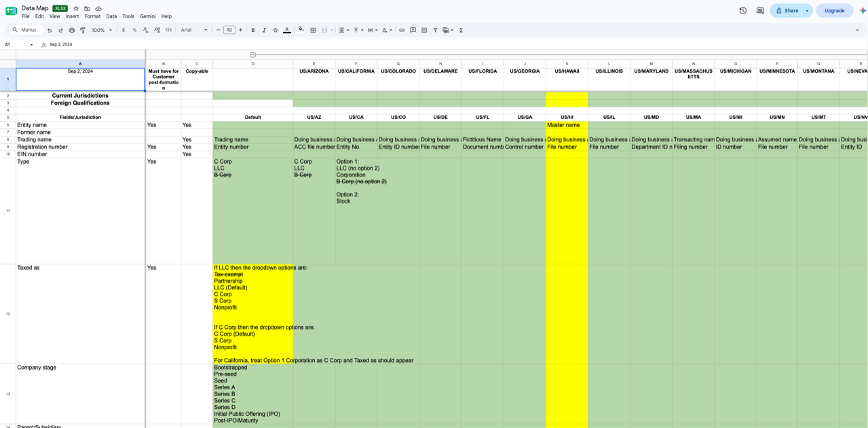
Task: Click the print icon
Action: 72,30
